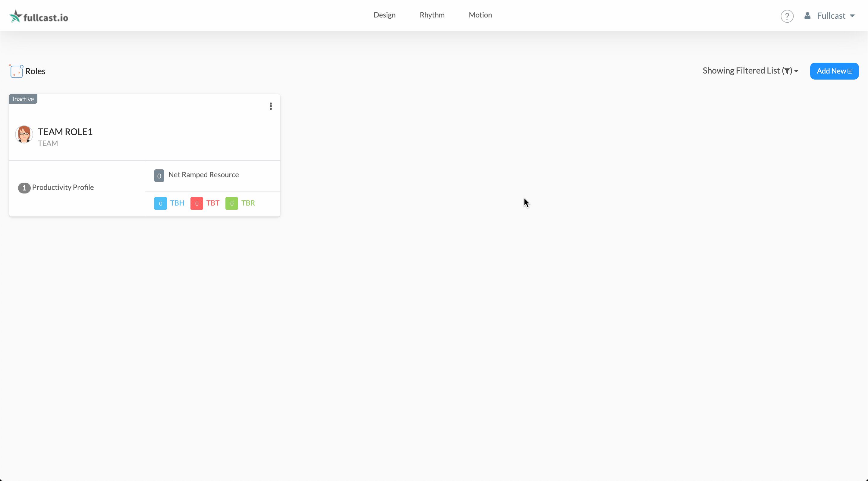Click the blue TBH count badge
The width and height of the screenshot is (868, 481).
point(160,203)
